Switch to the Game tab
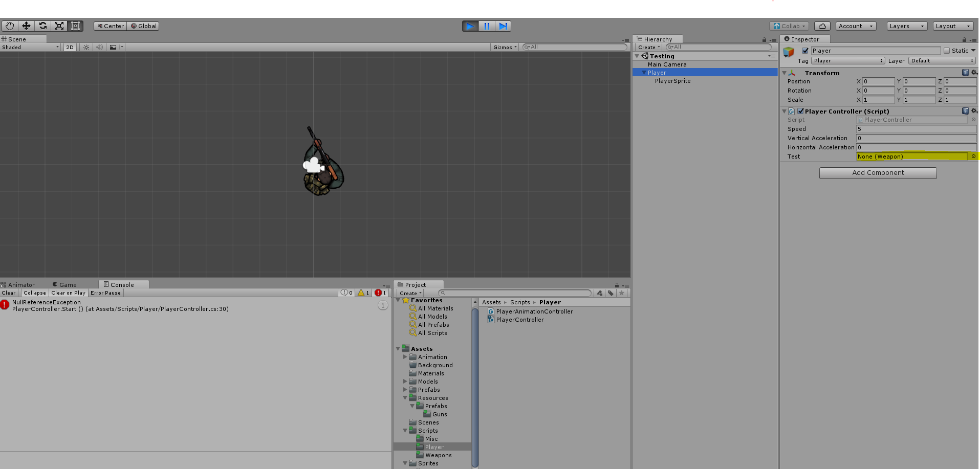Image resolution: width=980 pixels, height=469 pixels. tap(64, 285)
